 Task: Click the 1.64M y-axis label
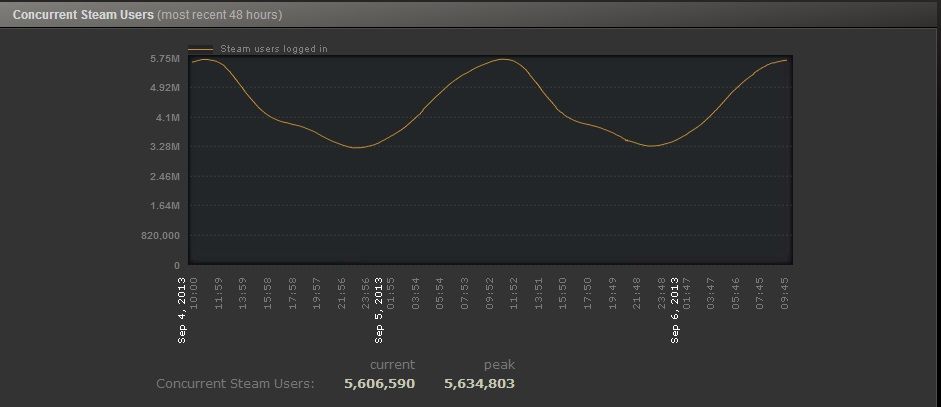tap(166, 206)
